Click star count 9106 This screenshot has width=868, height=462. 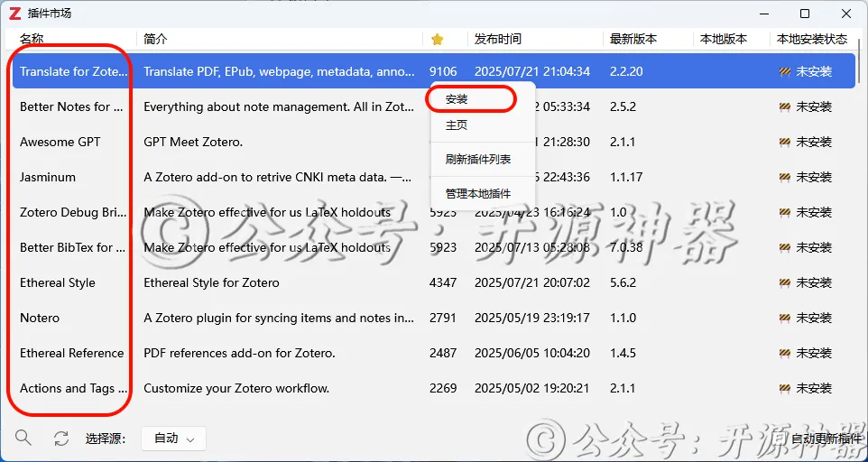(x=443, y=71)
